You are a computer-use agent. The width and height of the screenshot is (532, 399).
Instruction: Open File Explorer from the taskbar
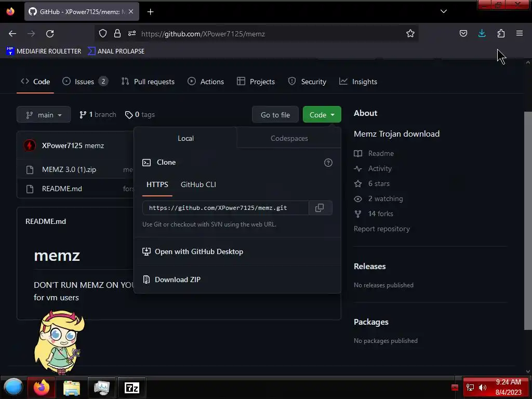(x=72, y=388)
